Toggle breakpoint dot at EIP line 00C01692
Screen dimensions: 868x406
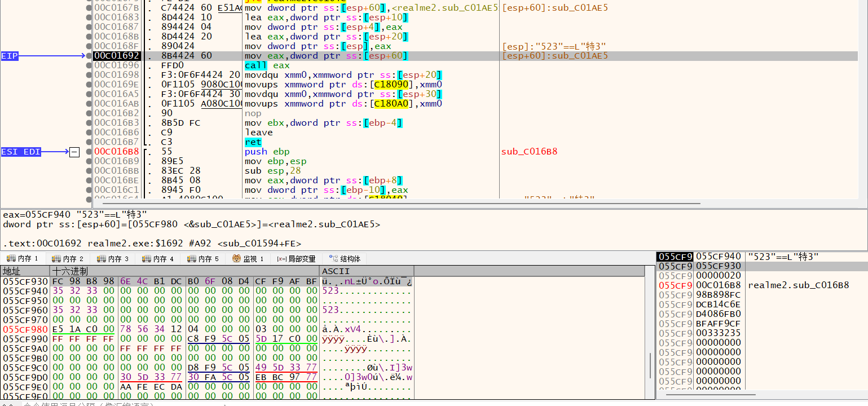coord(89,56)
